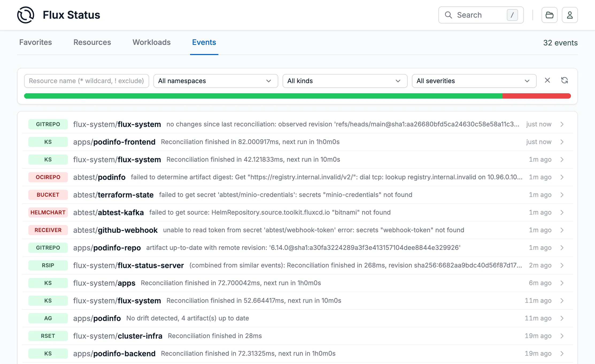This screenshot has height=364, width=595.
Task: Click the KS badge for flux-system/apps
Action: pos(48,283)
